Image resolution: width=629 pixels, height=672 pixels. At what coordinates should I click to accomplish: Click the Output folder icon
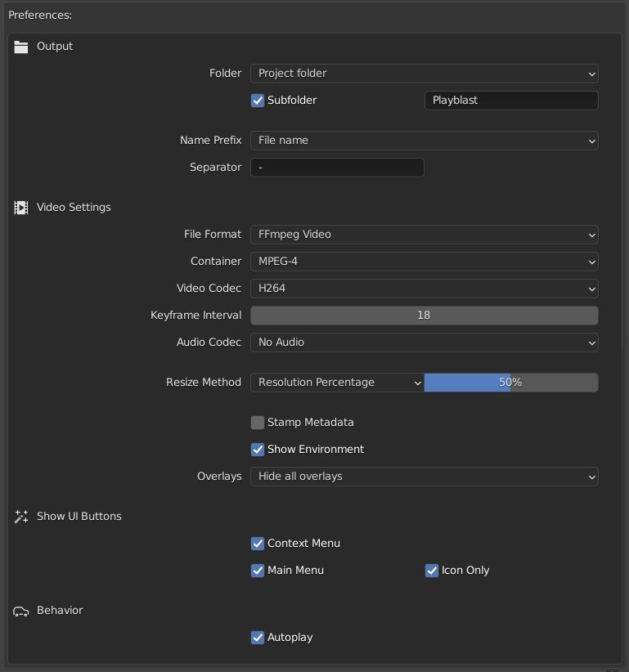pos(21,47)
